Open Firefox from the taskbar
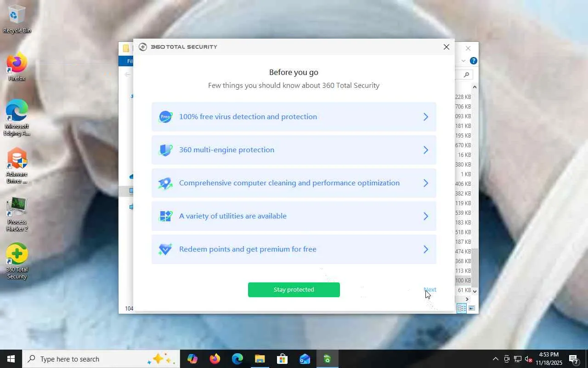 (215, 359)
